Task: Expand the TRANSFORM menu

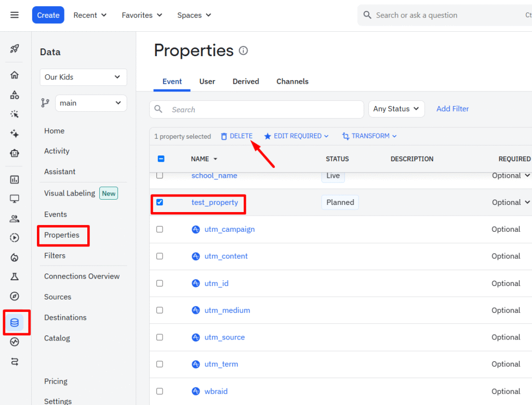Action: tap(369, 136)
